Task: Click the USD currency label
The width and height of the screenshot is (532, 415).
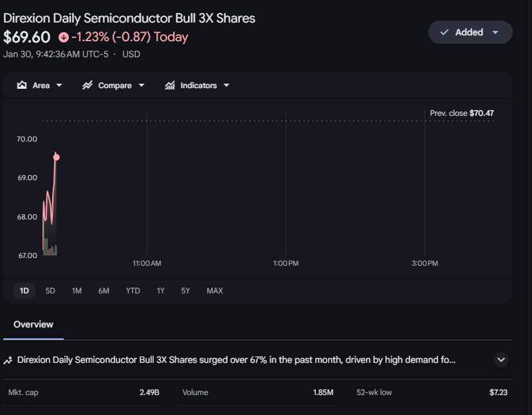Action: point(131,54)
